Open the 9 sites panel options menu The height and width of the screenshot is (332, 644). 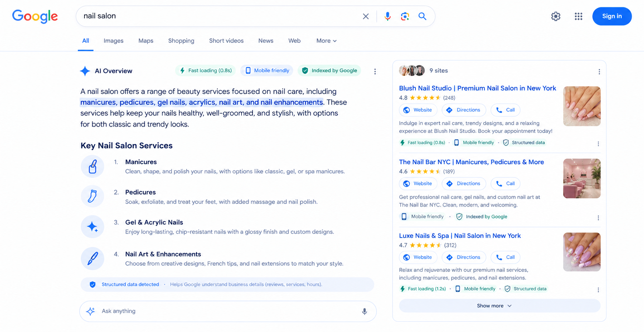point(599,72)
